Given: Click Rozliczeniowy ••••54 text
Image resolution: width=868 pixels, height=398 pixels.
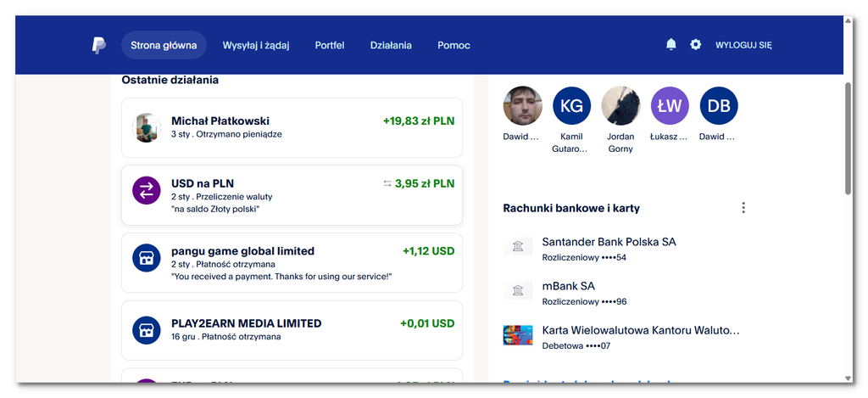Looking at the screenshot, I should 584,258.
